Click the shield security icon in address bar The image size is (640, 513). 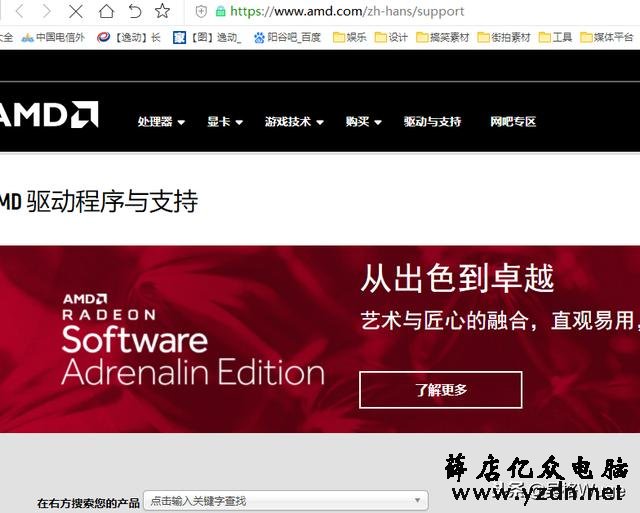[x=201, y=11]
